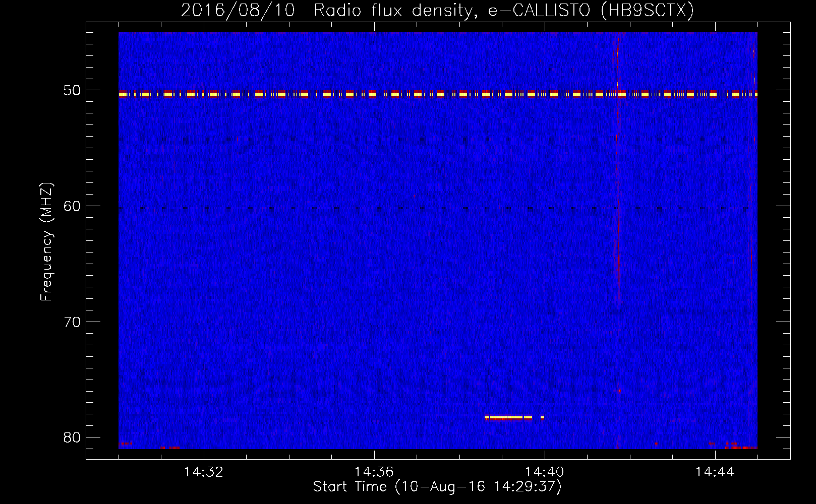Click the frequency tick label '80'
816x504 pixels.
72,437
